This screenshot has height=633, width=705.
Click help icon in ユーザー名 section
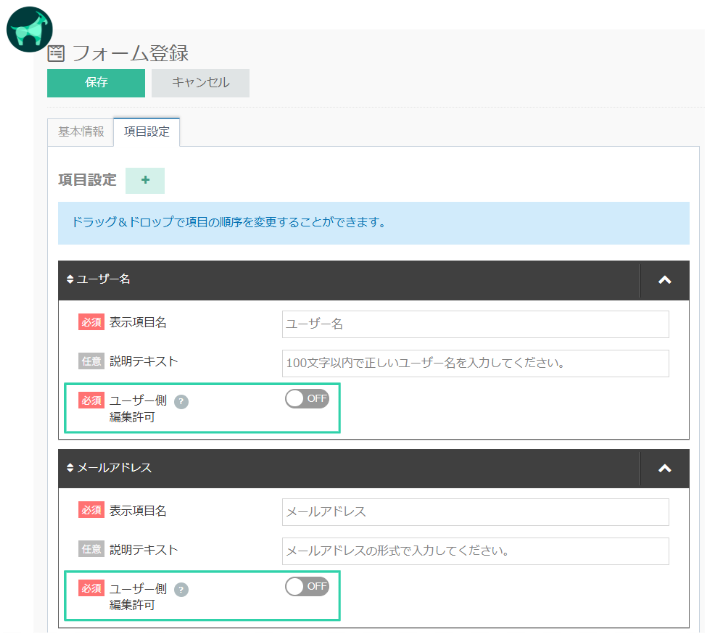[x=181, y=401]
